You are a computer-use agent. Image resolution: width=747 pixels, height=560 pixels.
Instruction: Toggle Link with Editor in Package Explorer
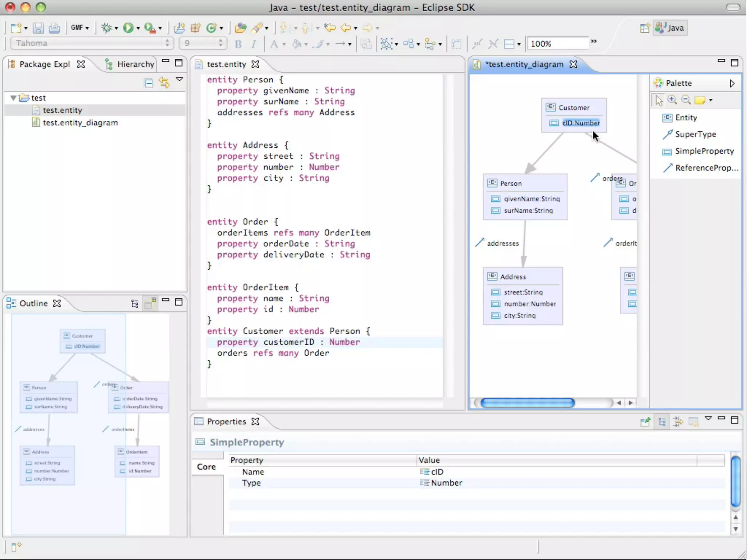coord(164,83)
